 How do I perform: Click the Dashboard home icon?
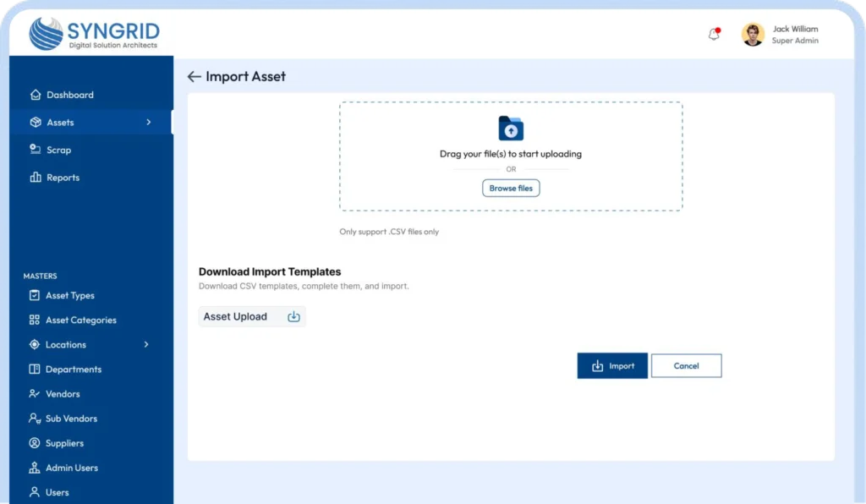pos(35,95)
